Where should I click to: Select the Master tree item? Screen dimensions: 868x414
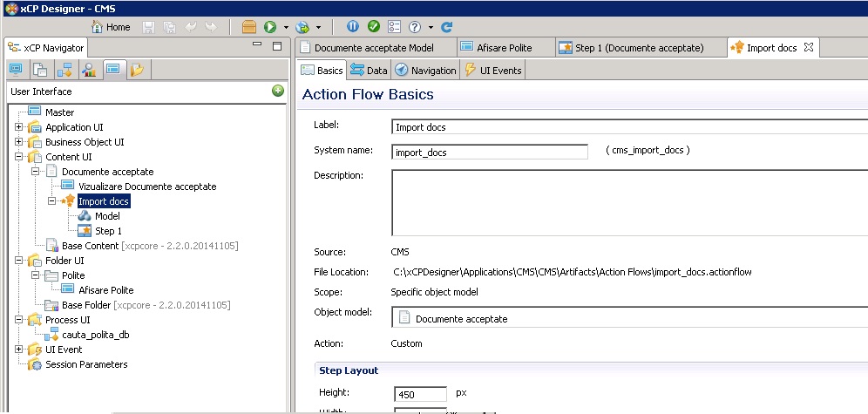(60, 112)
